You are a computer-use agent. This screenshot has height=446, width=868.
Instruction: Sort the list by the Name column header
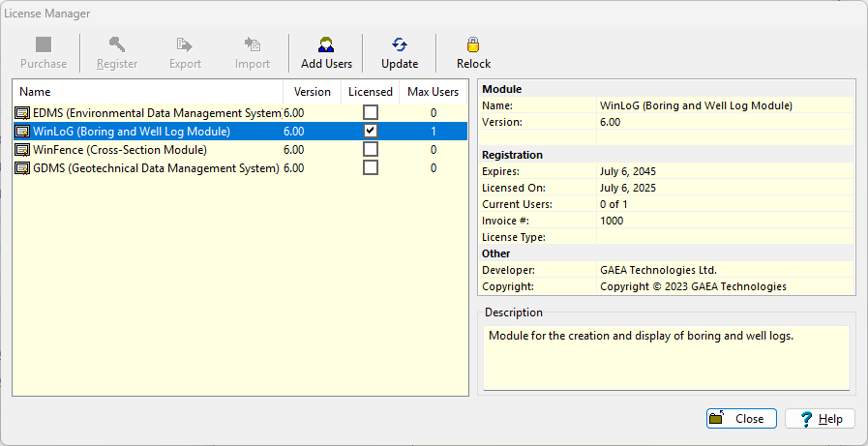(x=148, y=92)
